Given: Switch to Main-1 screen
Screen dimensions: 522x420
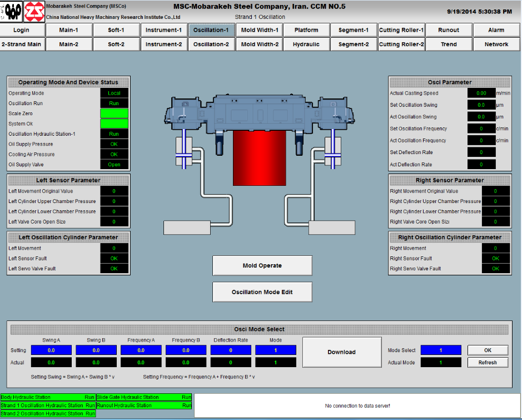Looking at the screenshot, I should point(69,30).
